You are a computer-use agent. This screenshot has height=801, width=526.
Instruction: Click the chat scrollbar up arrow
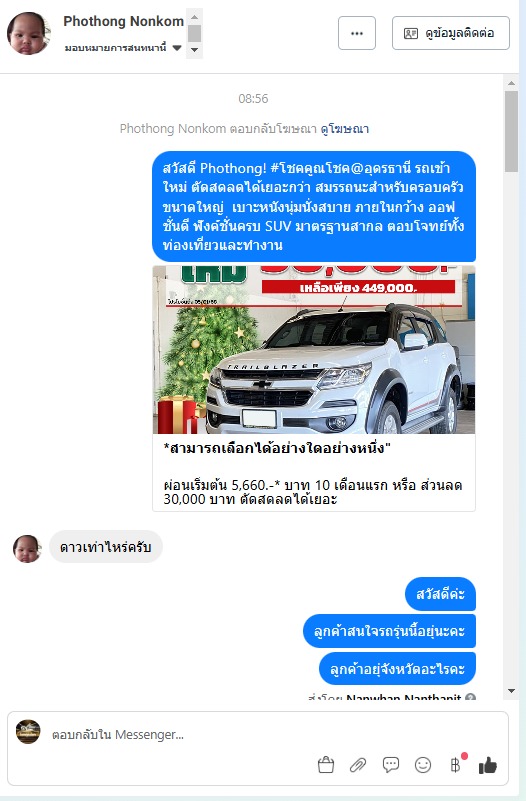[x=512, y=83]
